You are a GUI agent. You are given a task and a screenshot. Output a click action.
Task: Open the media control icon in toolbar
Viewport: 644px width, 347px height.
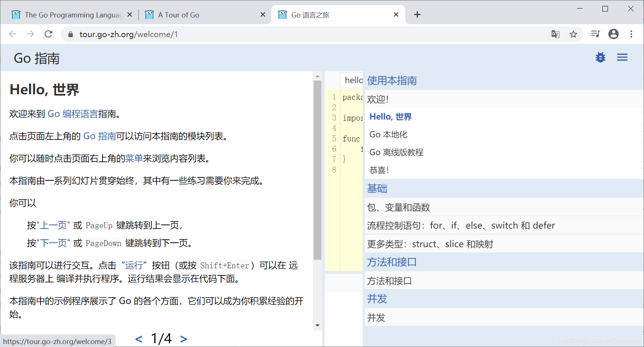coord(595,34)
